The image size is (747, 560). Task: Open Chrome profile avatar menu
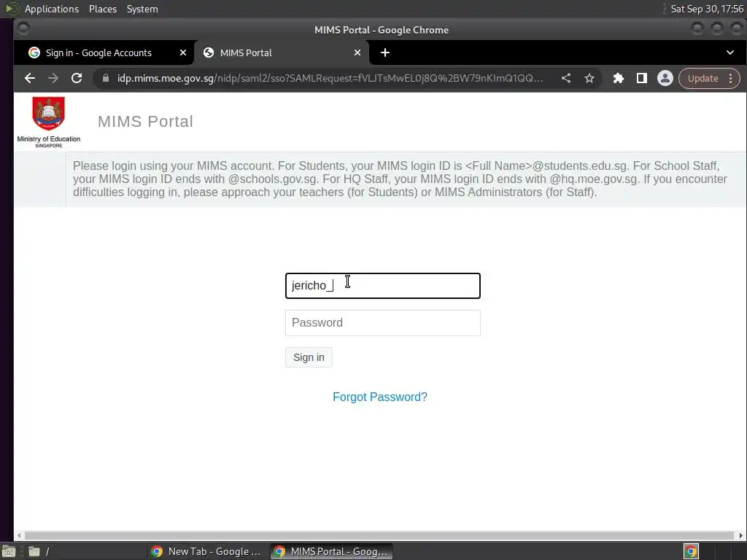665,78
